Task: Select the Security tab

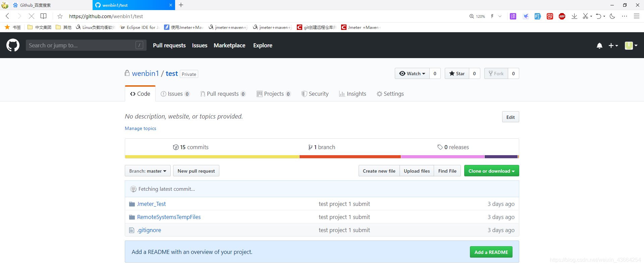Action: 315,94
